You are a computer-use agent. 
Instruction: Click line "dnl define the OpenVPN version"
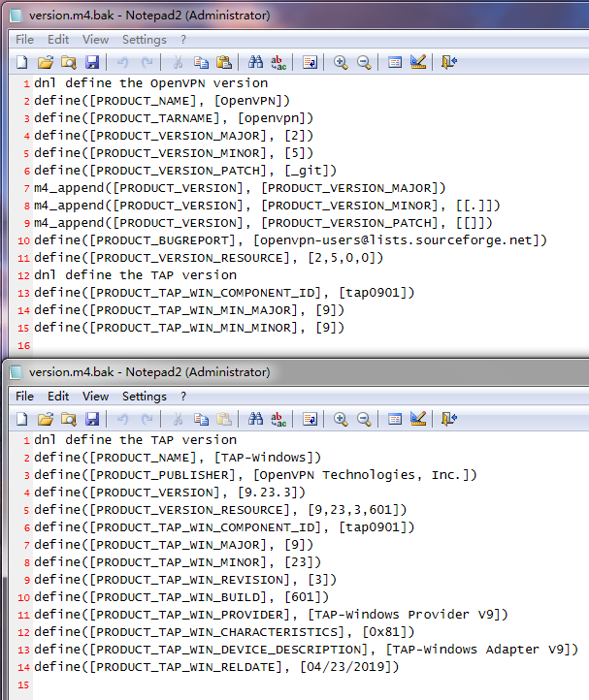pyautogui.click(x=151, y=83)
